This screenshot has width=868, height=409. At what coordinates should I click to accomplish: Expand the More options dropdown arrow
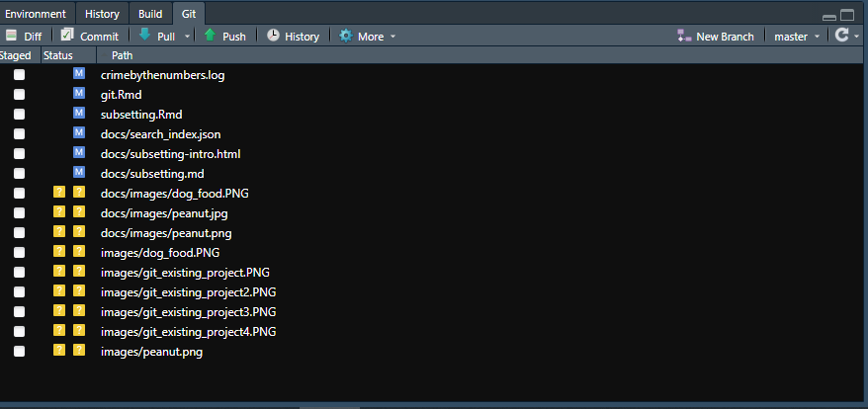click(392, 37)
